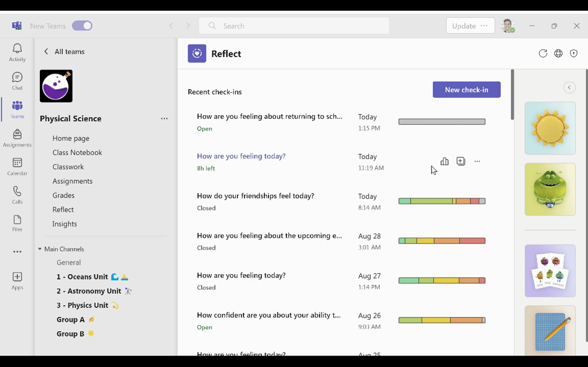Click the Search input field
Screen dimensions: 588x367
pyautogui.click(x=293, y=26)
